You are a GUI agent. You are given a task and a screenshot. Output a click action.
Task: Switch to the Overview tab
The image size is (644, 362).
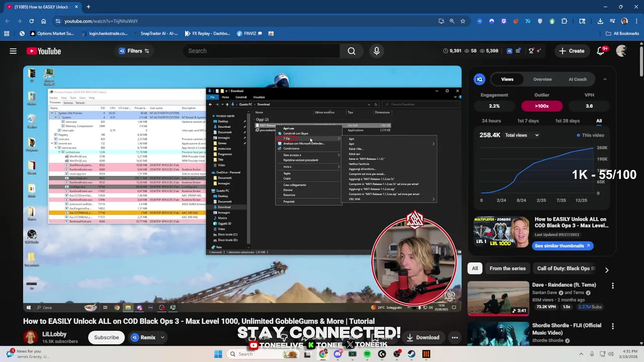pyautogui.click(x=542, y=79)
